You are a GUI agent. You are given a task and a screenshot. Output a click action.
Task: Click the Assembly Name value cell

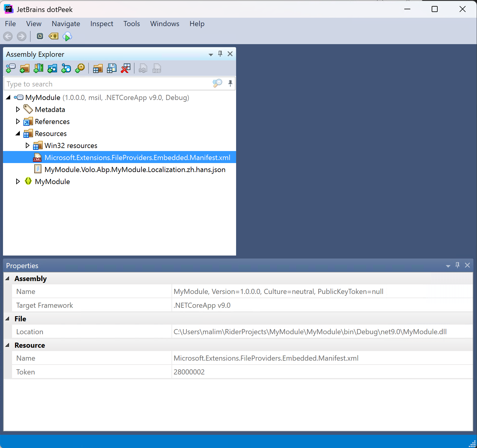[322, 291]
